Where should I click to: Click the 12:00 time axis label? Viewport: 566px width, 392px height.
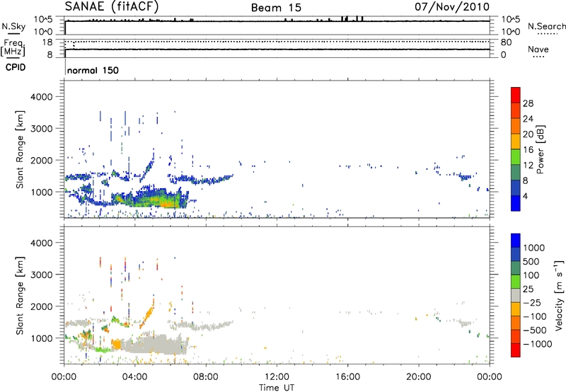click(x=277, y=377)
